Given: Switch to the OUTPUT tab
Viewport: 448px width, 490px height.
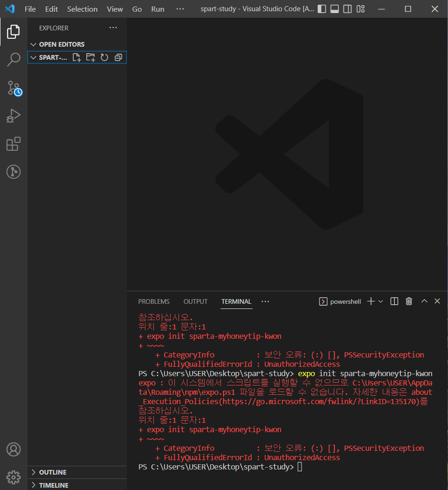Looking at the screenshot, I should point(195,301).
